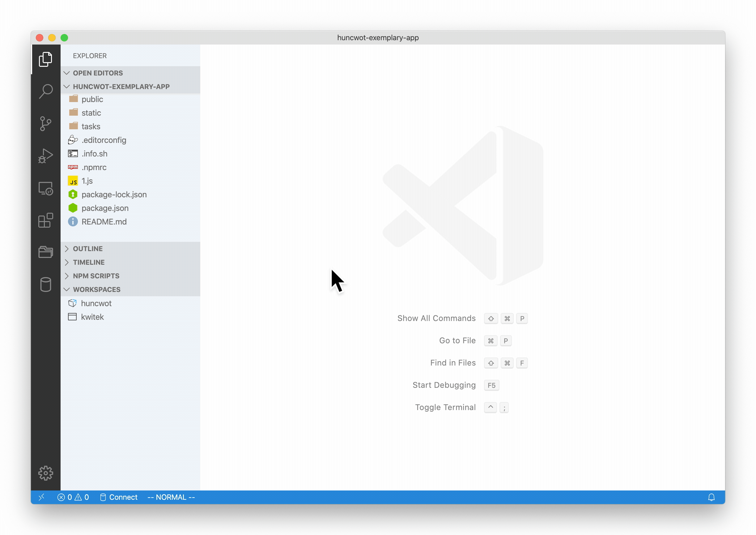Image resolution: width=756 pixels, height=535 pixels.
Task: Open the Source Control view
Action: [45, 123]
